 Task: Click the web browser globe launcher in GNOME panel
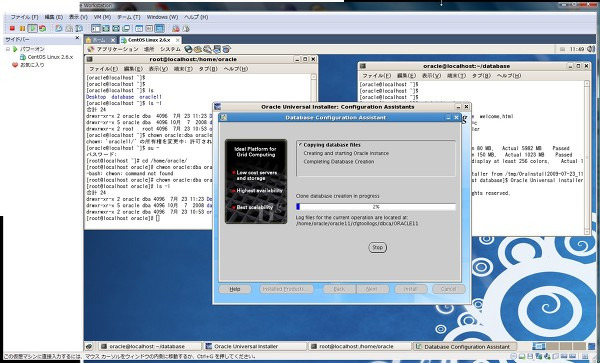(x=188, y=49)
